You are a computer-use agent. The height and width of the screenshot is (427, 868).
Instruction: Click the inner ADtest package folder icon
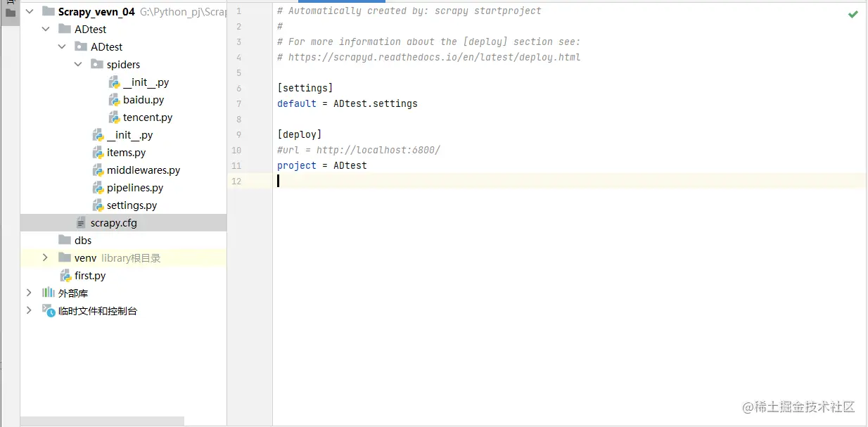click(x=81, y=46)
